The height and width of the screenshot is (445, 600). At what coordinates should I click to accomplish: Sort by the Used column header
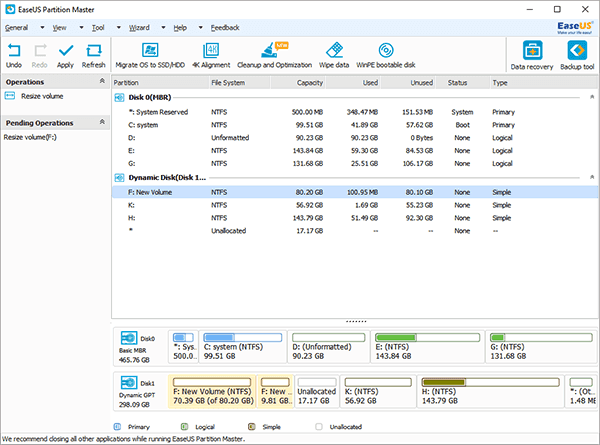[353, 83]
